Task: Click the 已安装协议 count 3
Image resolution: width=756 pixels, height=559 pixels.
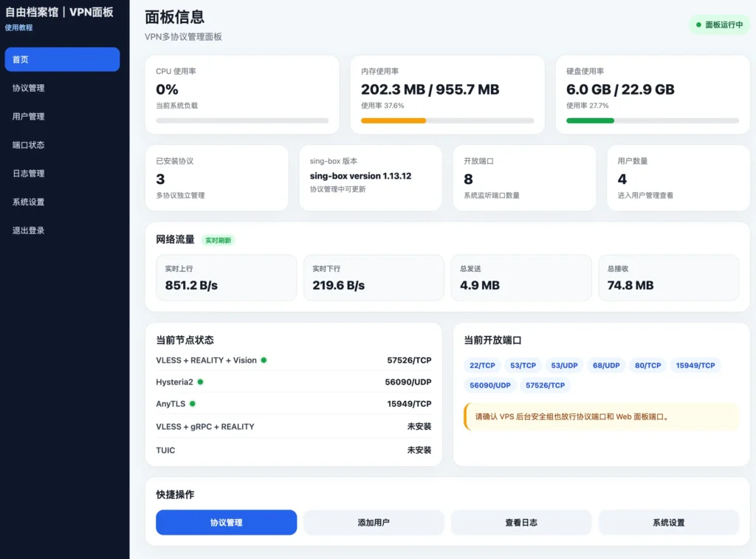Action: click(x=160, y=179)
